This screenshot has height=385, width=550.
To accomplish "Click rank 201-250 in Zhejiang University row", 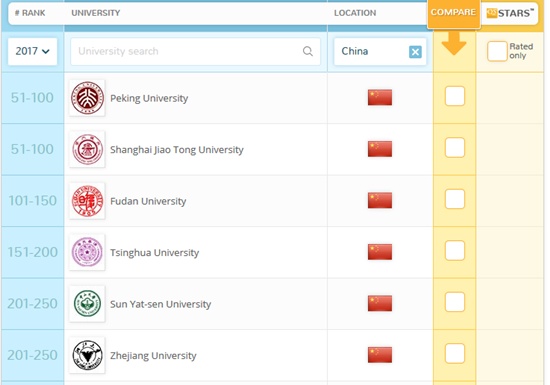I will (x=33, y=355).
